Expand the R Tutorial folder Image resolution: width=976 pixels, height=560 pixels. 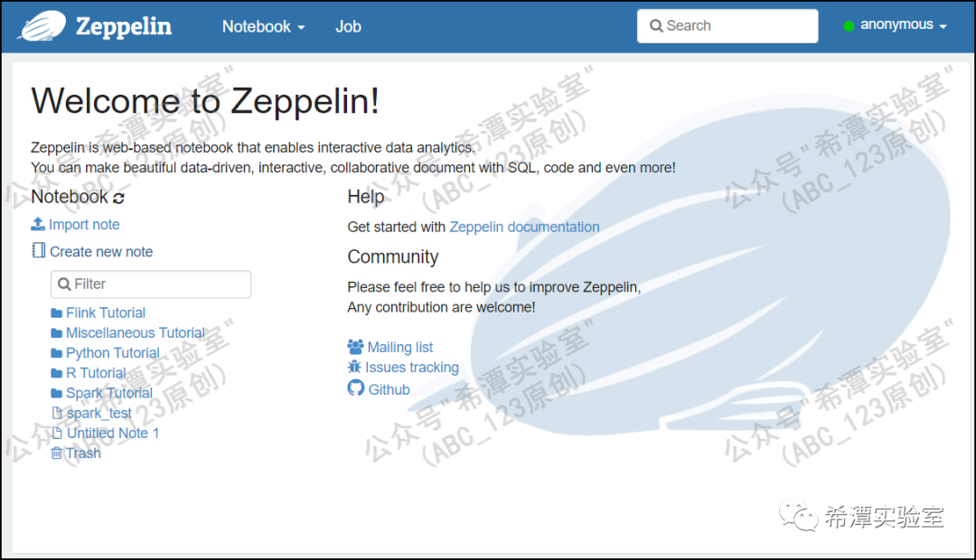click(96, 373)
